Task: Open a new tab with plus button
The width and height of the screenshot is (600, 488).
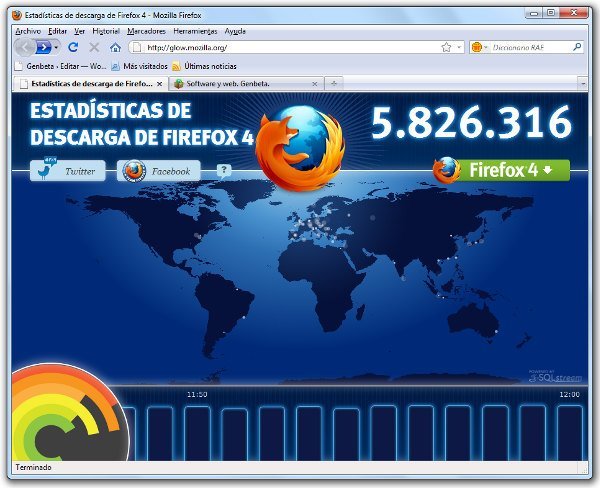Action: coord(334,83)
